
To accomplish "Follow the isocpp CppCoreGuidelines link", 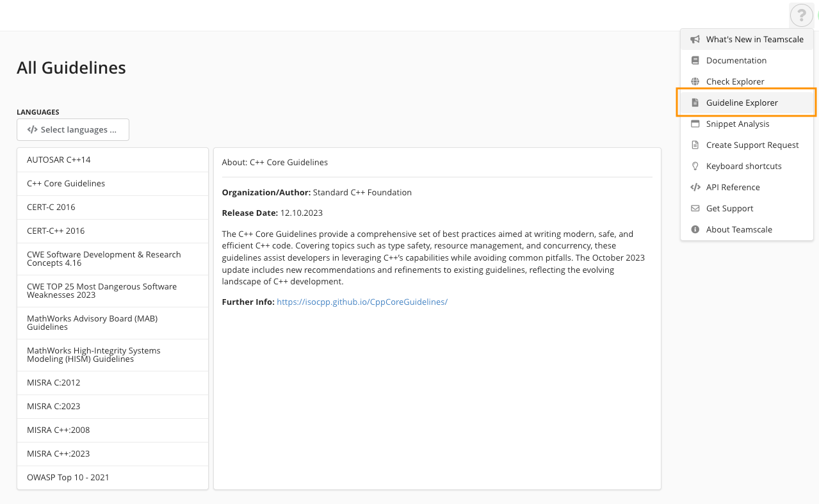I will coord(362,302).
